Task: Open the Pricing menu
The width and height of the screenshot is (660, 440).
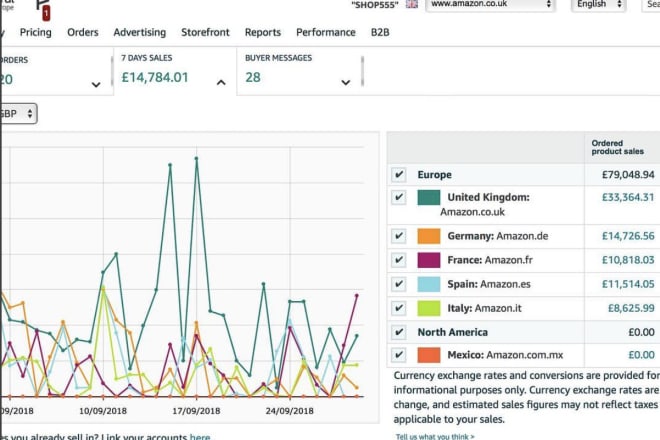Action: (x=36, y=32)
